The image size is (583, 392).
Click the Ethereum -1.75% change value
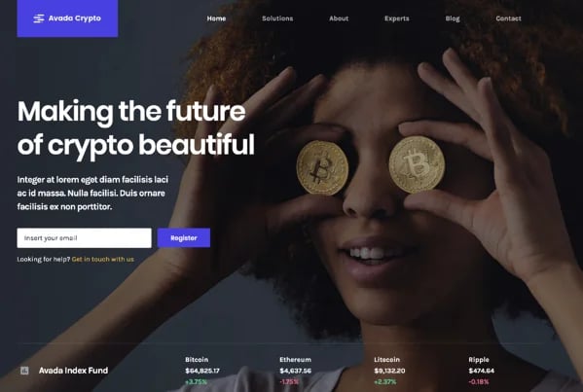tap(289, 382)
